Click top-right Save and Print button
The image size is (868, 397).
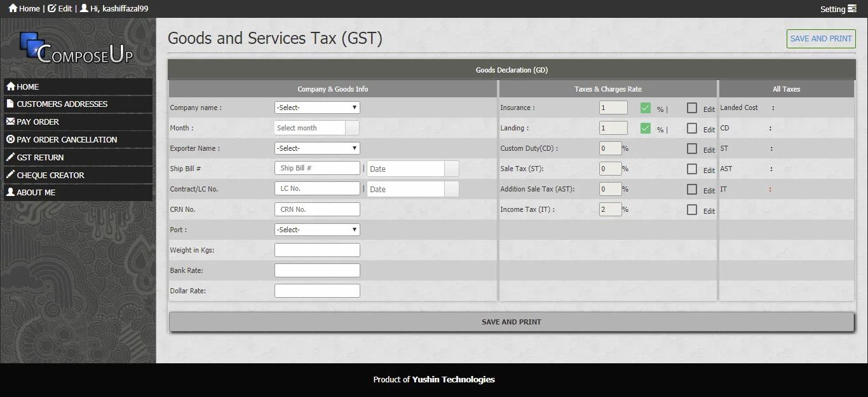point(821,39)
